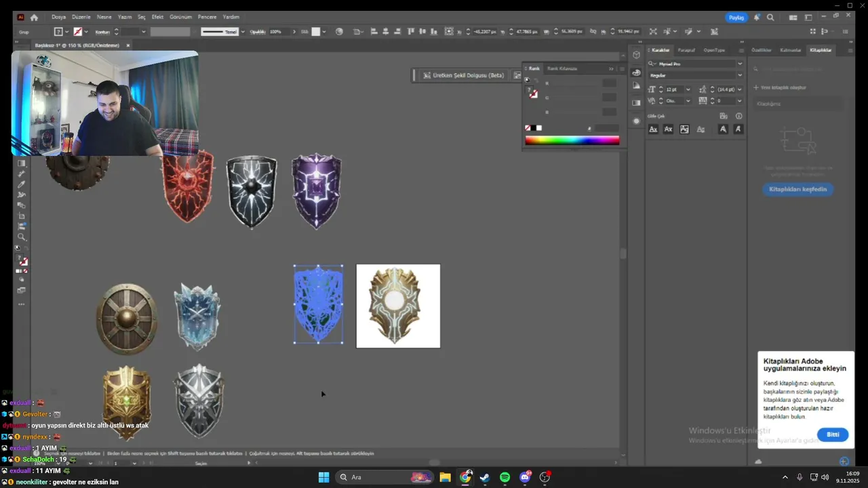Viewport: 868px width, 488px height.
Task: Open the Regular font style dropdown
Action: 740,75
